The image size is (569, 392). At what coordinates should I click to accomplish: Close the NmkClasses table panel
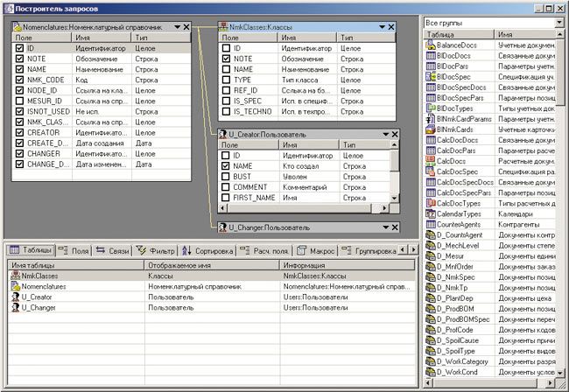(394, 28)
